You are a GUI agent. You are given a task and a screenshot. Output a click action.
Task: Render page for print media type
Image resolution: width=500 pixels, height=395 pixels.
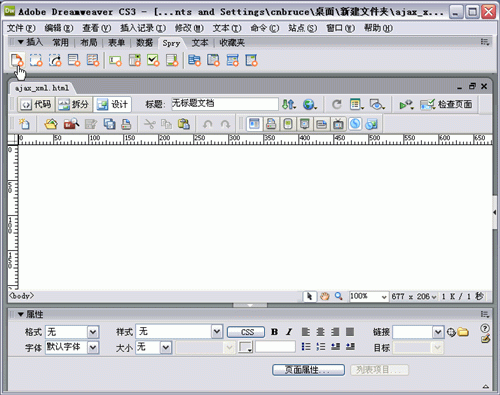click(x=271, y=124)
